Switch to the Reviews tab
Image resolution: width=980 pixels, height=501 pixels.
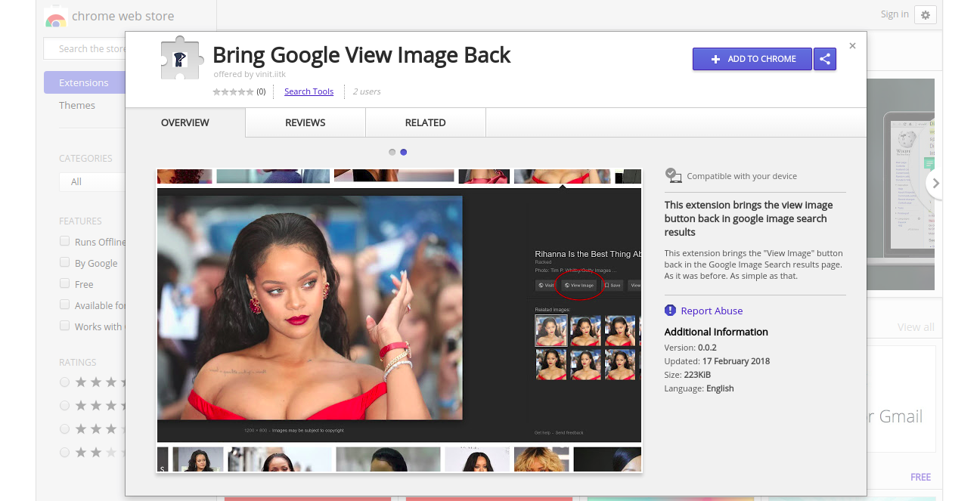[x=305, y=122]
